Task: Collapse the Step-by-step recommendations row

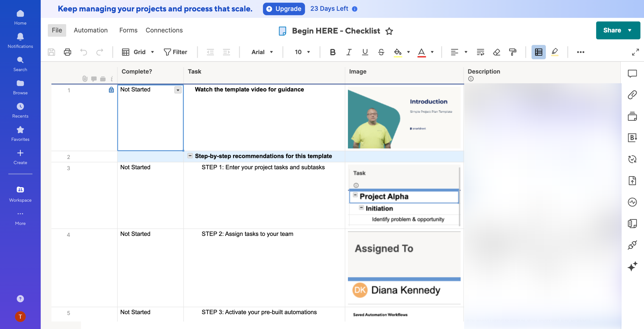Action: (190, 156)
